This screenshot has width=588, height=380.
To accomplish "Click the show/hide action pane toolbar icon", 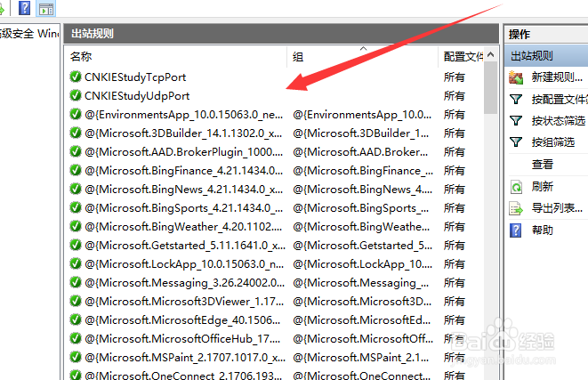I will pyautogui.click(x=46, y=8).
